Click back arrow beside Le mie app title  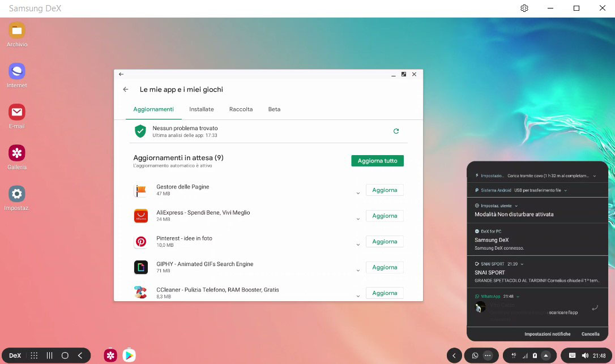[126, 89]
